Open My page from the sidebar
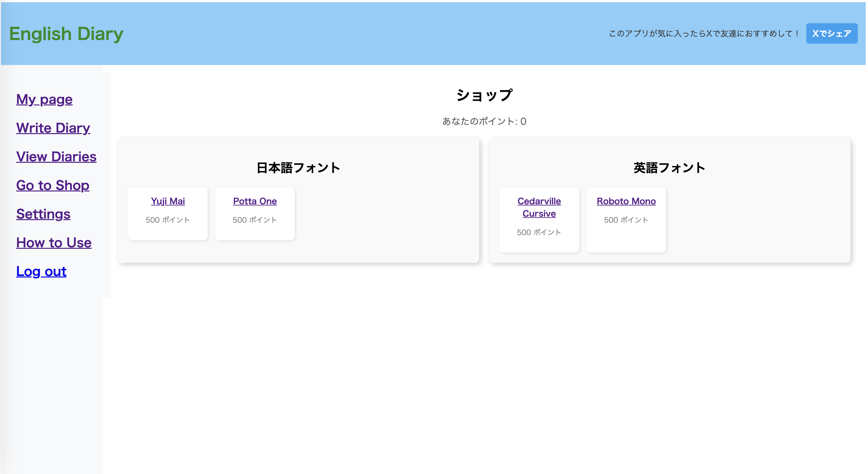This screenshot has width=868, height=474. tap(44, 99)
